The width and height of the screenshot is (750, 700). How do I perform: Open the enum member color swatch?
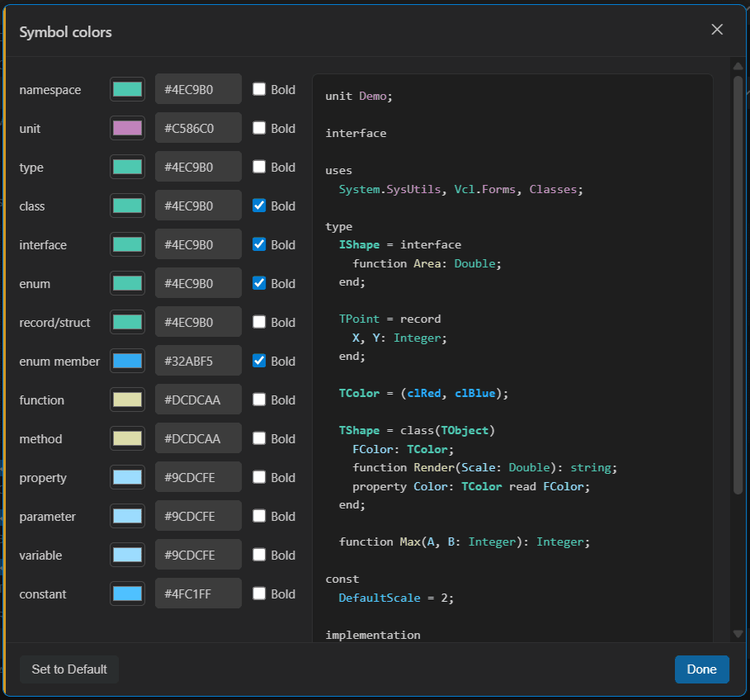point(127,361)
